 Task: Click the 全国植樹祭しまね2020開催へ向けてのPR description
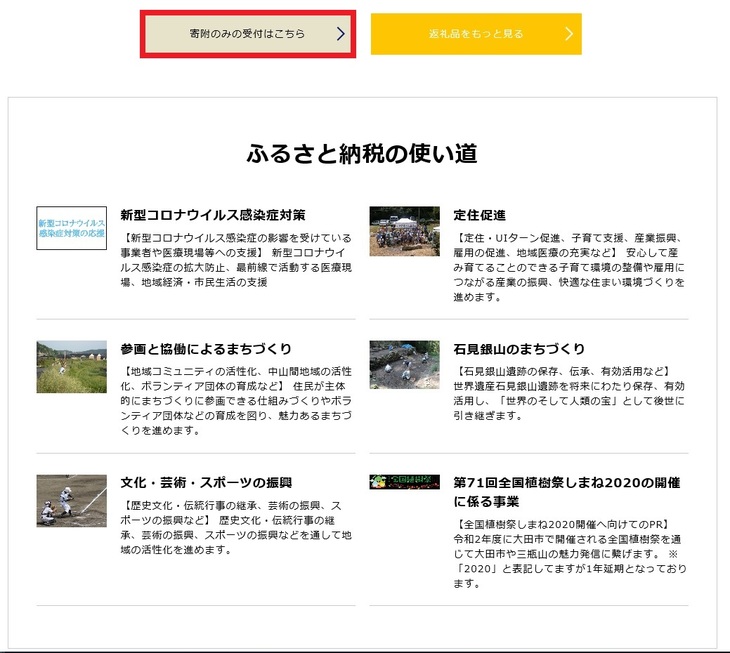point(568,553)
